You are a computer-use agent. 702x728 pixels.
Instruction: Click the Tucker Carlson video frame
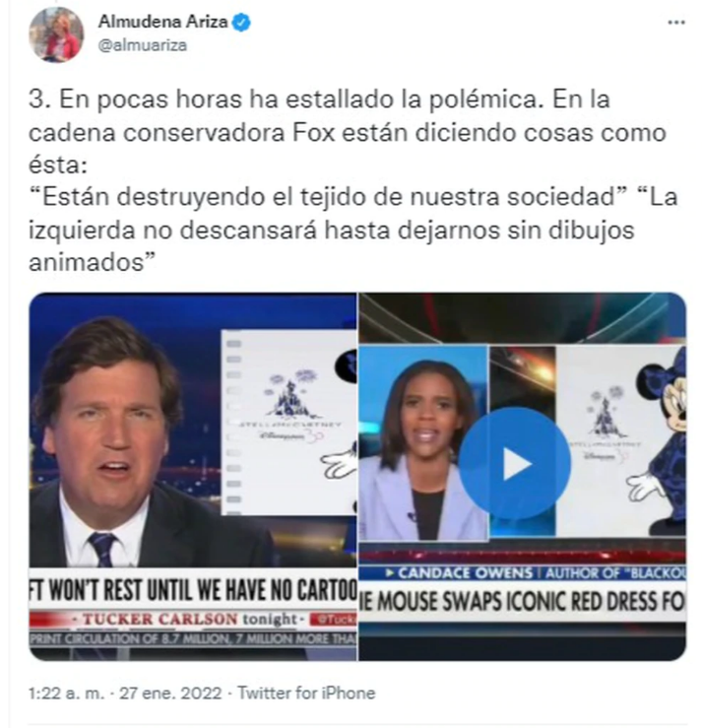[193, 477]
